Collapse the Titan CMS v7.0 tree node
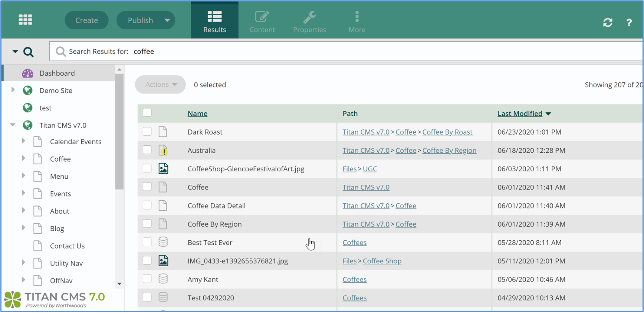The width and height of the screenshot is (644, 313). click(13, 125)
